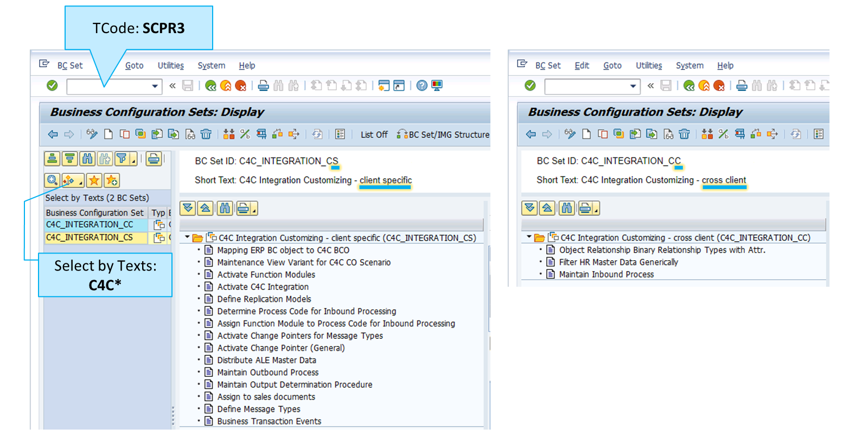Click the binoculars icon above the C4C_INTEGRATION_CS tree
The height and width of the screenshot is (435, 868).
pyautogui.click(x=225, y=208)
